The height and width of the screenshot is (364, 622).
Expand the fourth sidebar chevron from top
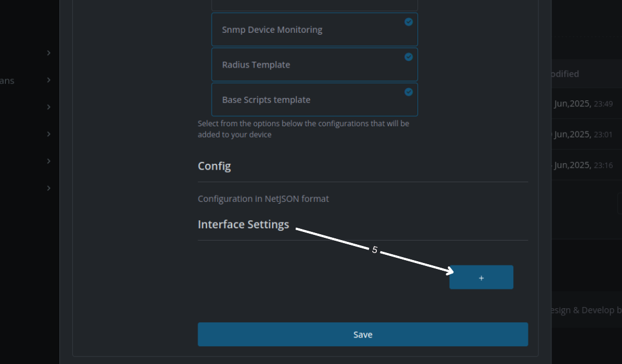(48, 134)
